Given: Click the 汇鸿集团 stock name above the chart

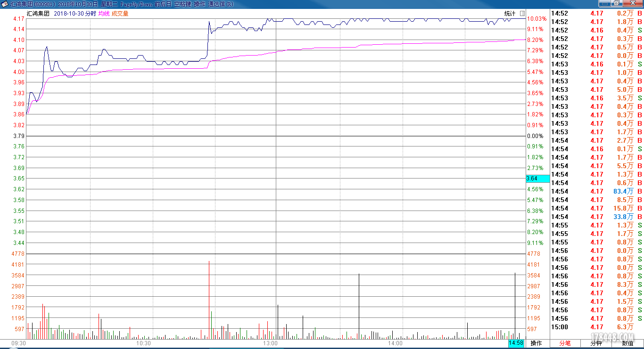Looking at the screenshot, I should point(38,14).
